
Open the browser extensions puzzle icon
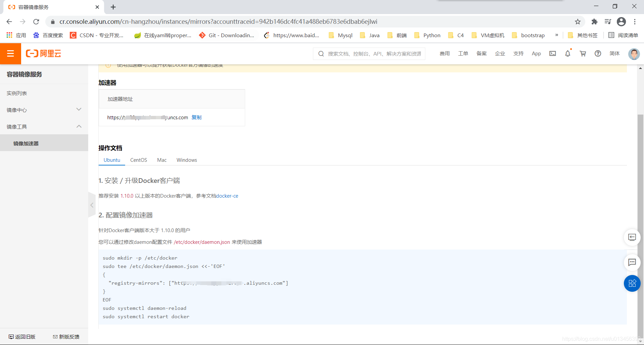(x=594, y=22)
